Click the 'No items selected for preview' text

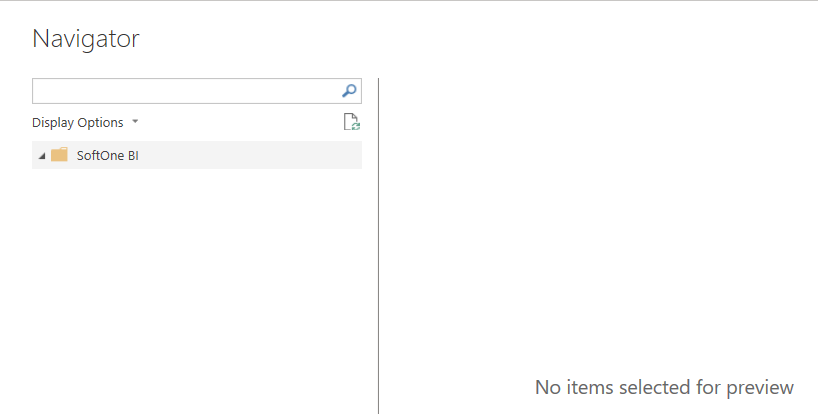point(664,387)
